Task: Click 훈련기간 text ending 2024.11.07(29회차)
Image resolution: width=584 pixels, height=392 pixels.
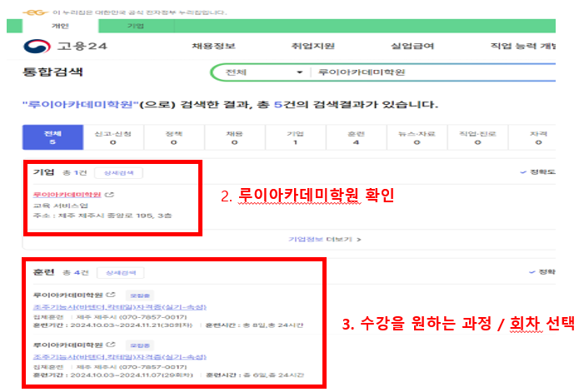Action: click(112, 375)
